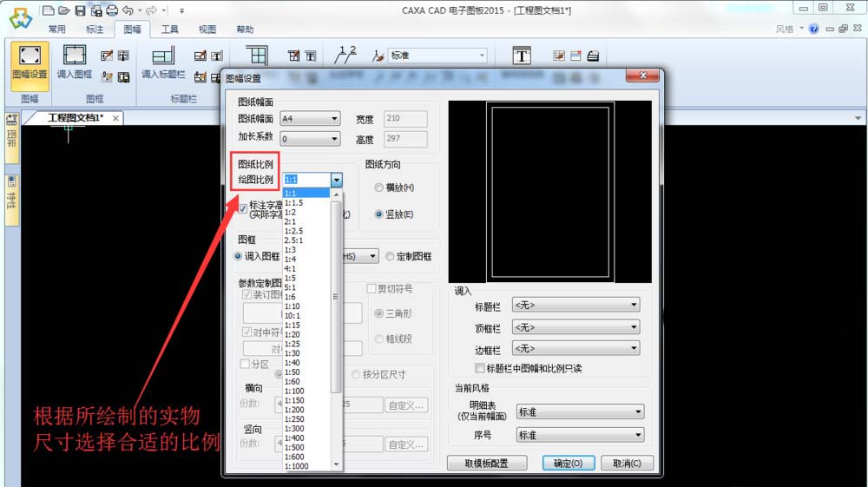Switch to the 图幅 ribbon tab
Viewport: 868px width, 487px height.
click(132, 30)
